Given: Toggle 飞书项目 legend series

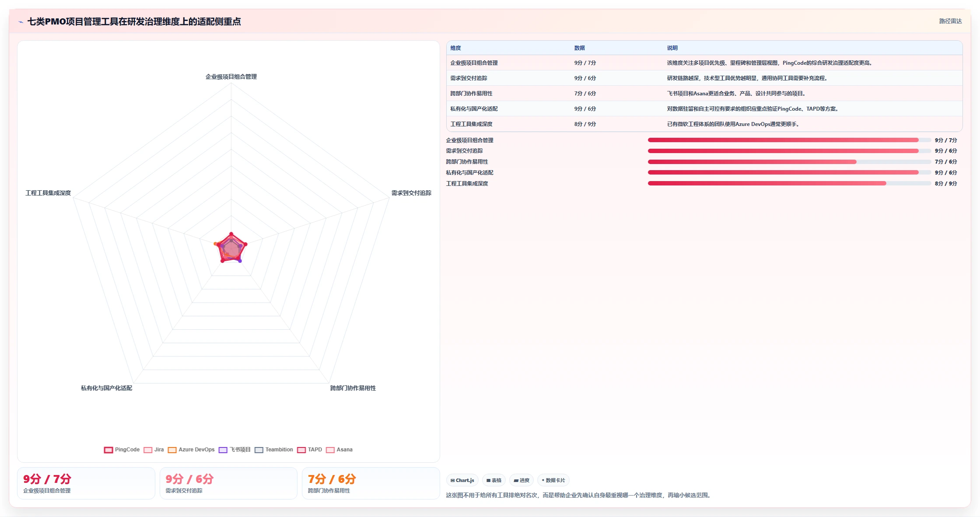Looking at the screenshot, I should (x=234, y=450).
